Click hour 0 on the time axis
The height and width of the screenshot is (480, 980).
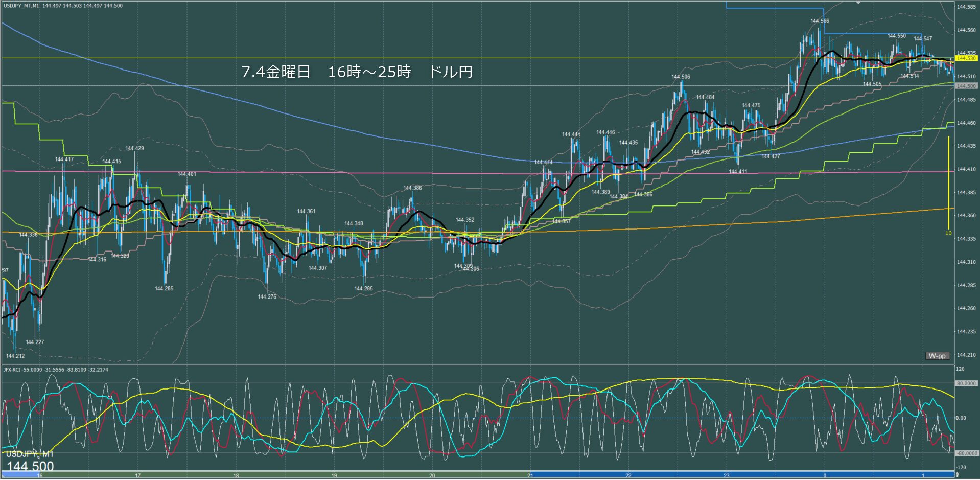pos(825,476)
